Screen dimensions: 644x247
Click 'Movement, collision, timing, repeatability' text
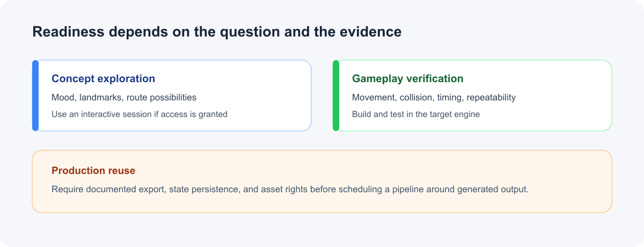click(x=434, y=97)
